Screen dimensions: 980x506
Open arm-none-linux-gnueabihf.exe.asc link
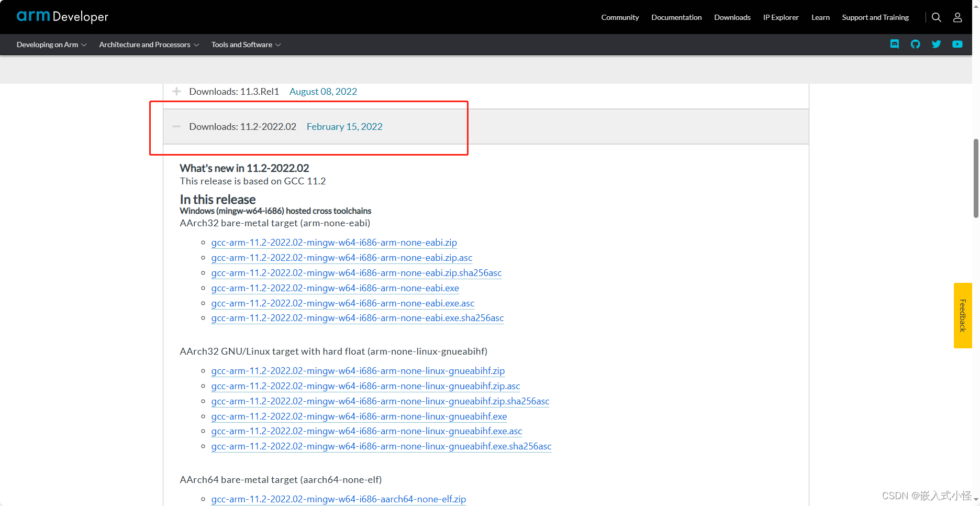tap(367, 431)
